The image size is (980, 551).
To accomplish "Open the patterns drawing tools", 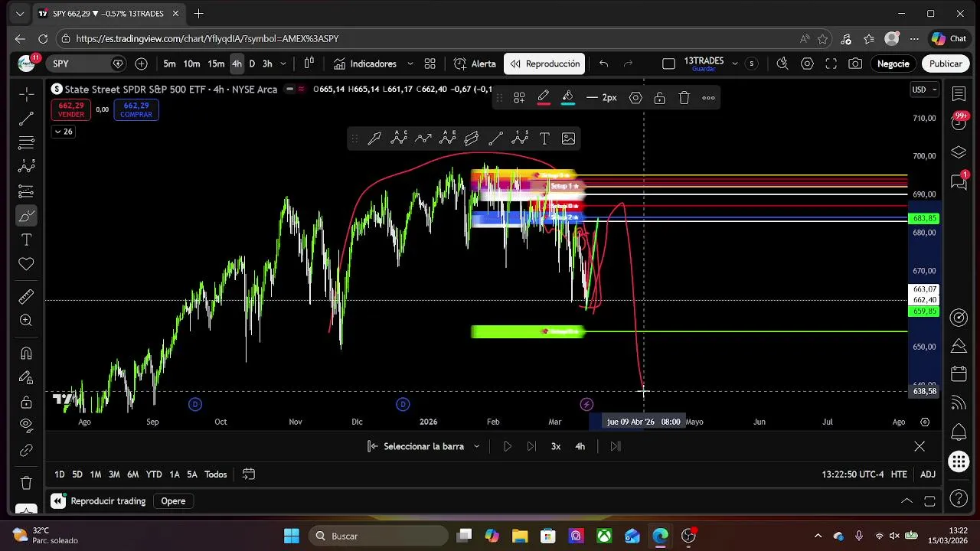I will click(x=26, y=167).
